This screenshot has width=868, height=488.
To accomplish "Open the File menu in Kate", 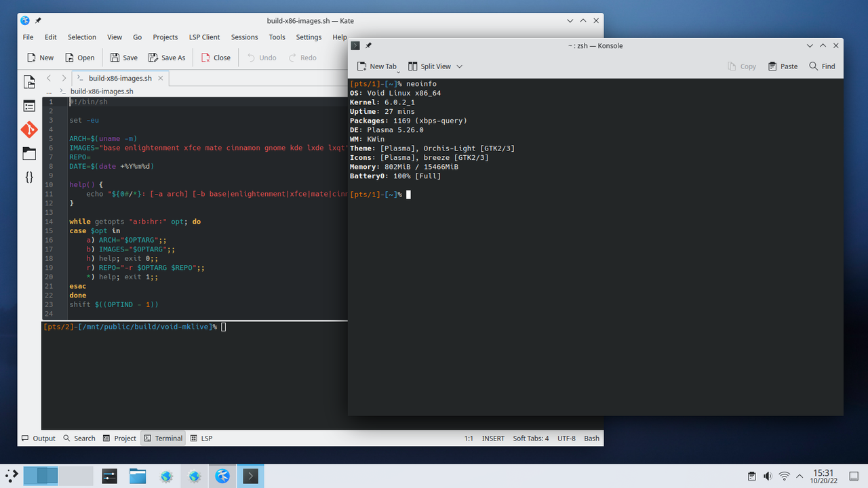I will pyautogui.click(x=28, y=37).
